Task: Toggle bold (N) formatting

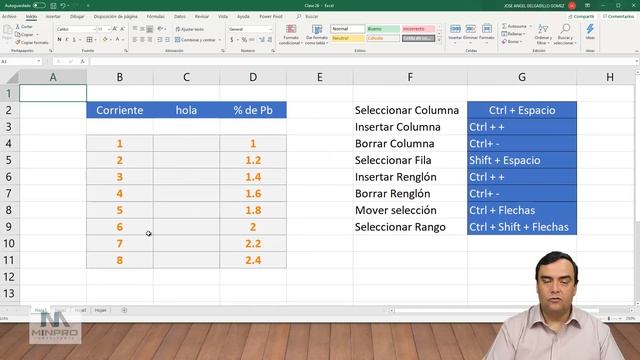Action: [60, 40]
